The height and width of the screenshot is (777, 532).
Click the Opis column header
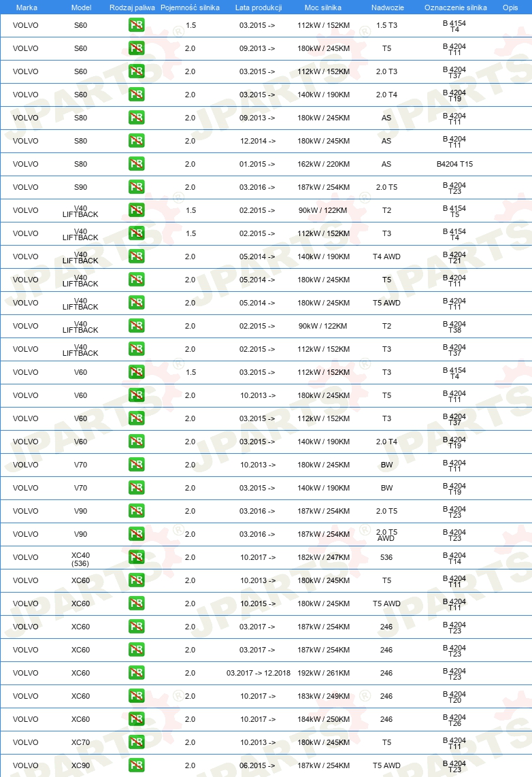(510, 7)
